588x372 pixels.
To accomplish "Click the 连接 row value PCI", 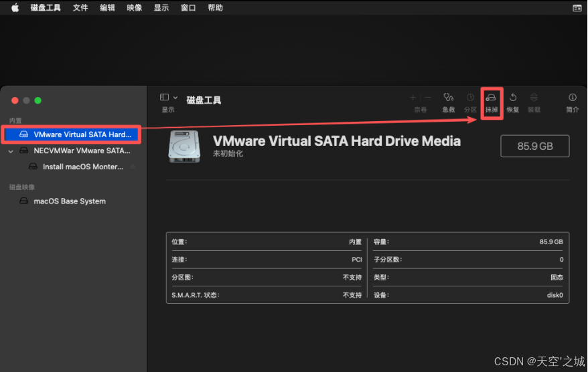I will coord(357,259).
